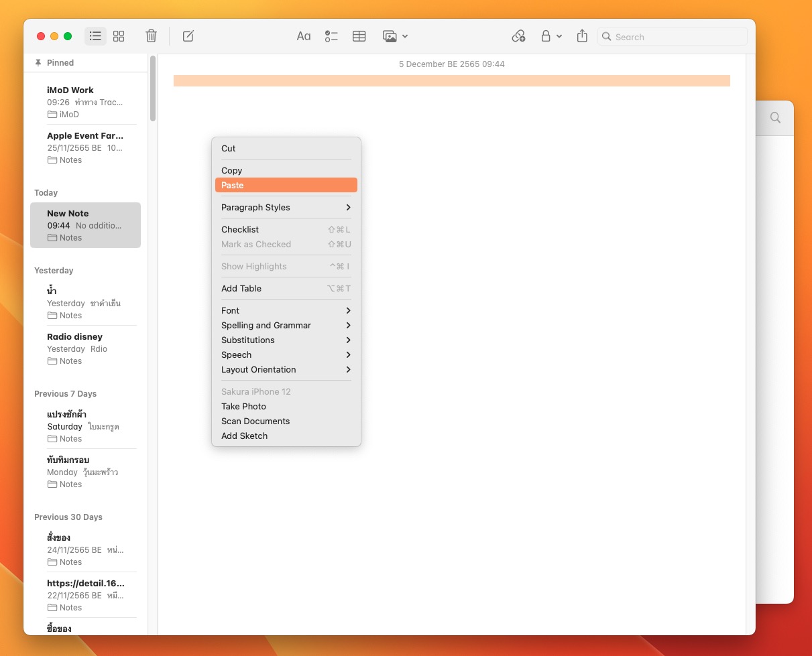
Task: Delete note with trash icon
Action: coord(152,36)
